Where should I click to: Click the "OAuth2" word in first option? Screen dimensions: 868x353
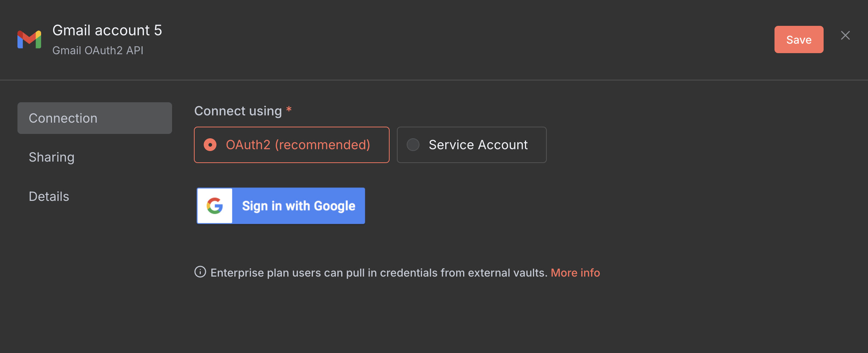pyautogui.click(x=248, y=145)
